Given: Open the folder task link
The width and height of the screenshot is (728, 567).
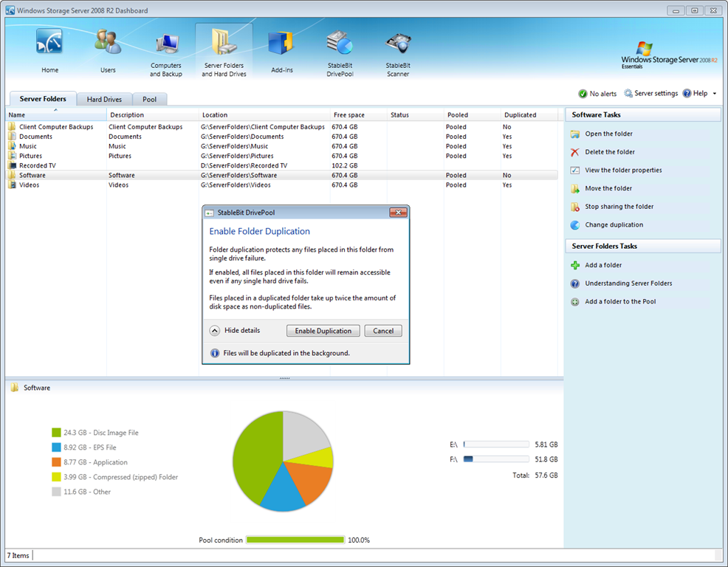Looking at the screenshot, I should click(x=608, y=134).
